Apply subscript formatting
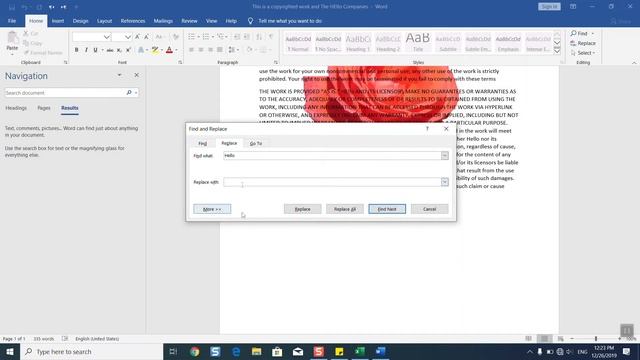Screen dimensions: 640x360 (119, 50)
